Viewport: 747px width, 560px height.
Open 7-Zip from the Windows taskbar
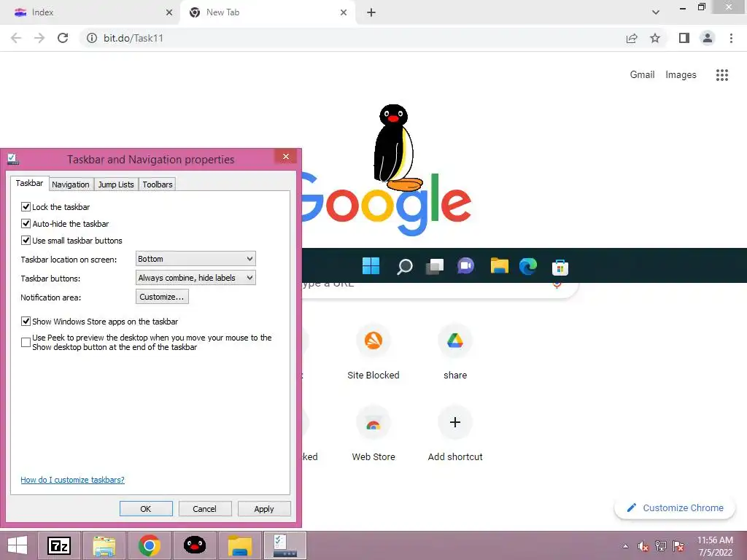coord(59,545)
